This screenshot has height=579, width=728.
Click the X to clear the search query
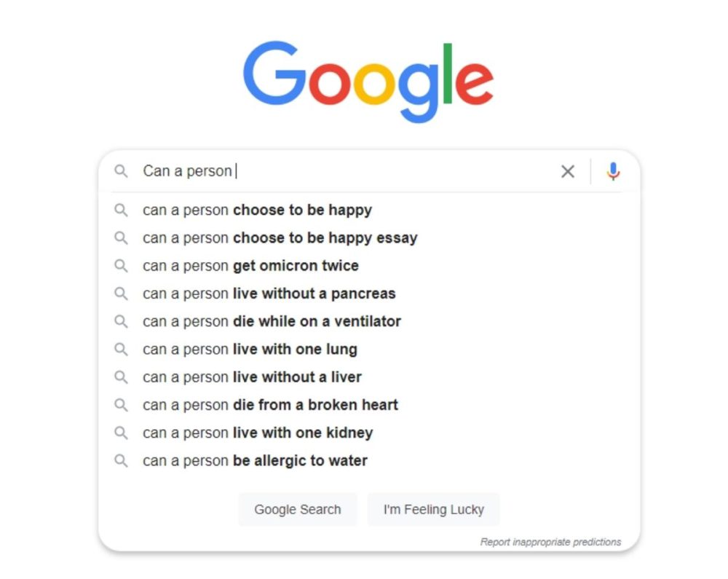tap(568, 171)
